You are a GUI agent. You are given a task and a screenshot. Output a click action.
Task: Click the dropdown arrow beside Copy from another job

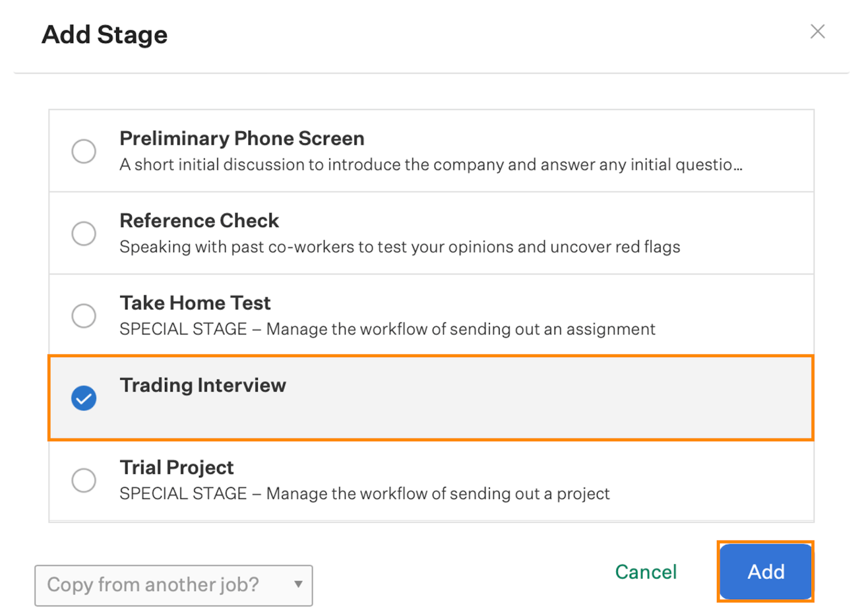click(x=298, y=585)
